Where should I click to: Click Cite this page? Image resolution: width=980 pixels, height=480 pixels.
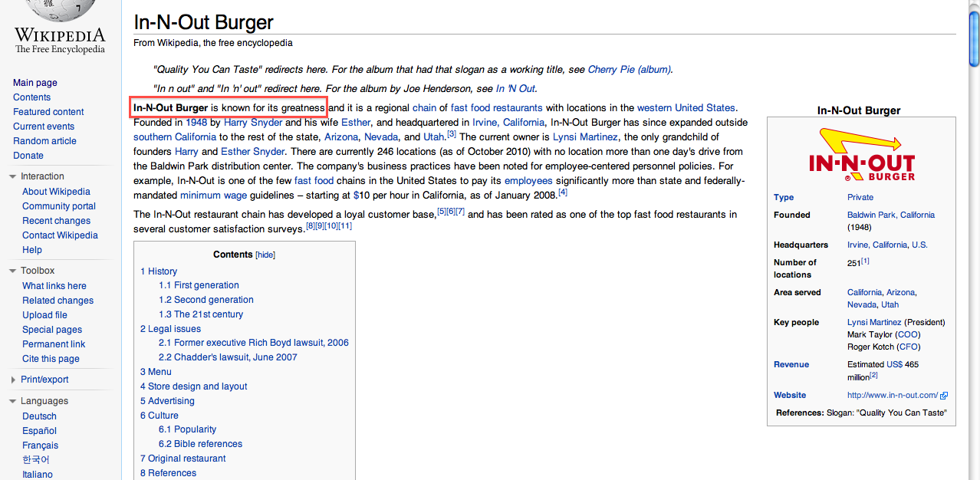(51, 359)
